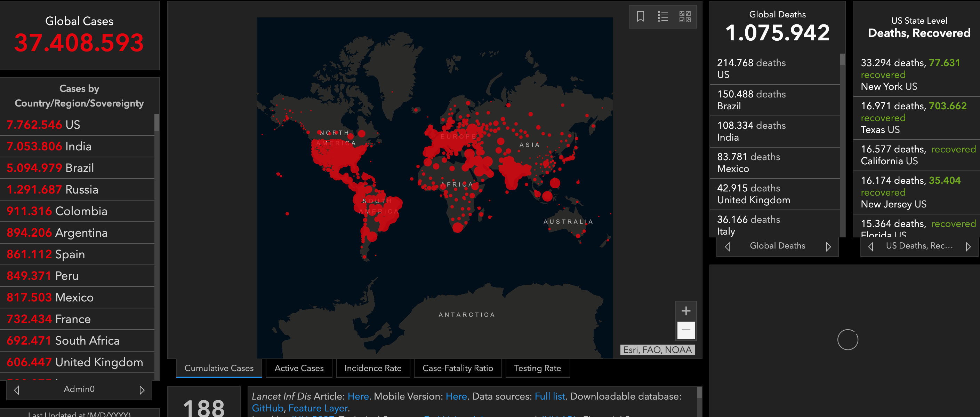Click right arrow beside US Deaths, Rec...

point(968,246)
